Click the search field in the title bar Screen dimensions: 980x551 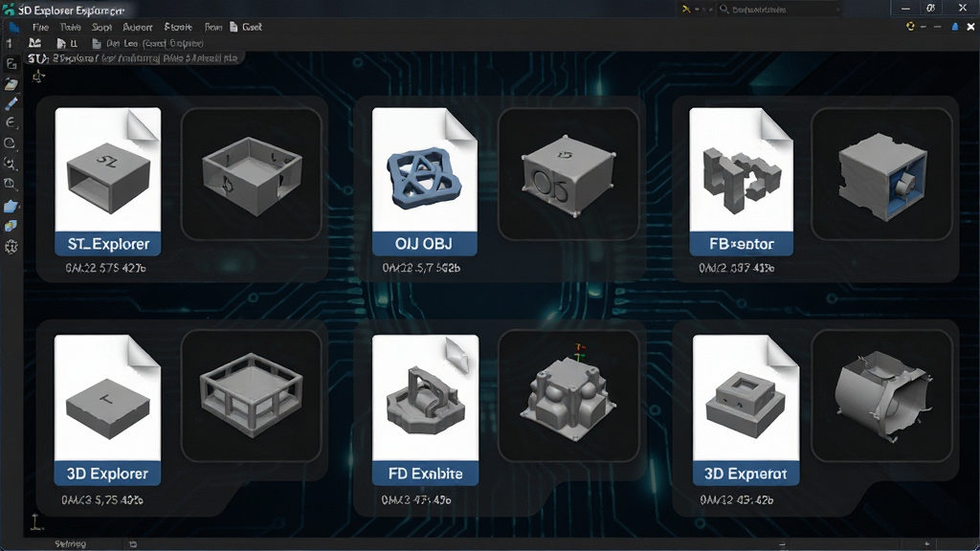click(779, 10)
